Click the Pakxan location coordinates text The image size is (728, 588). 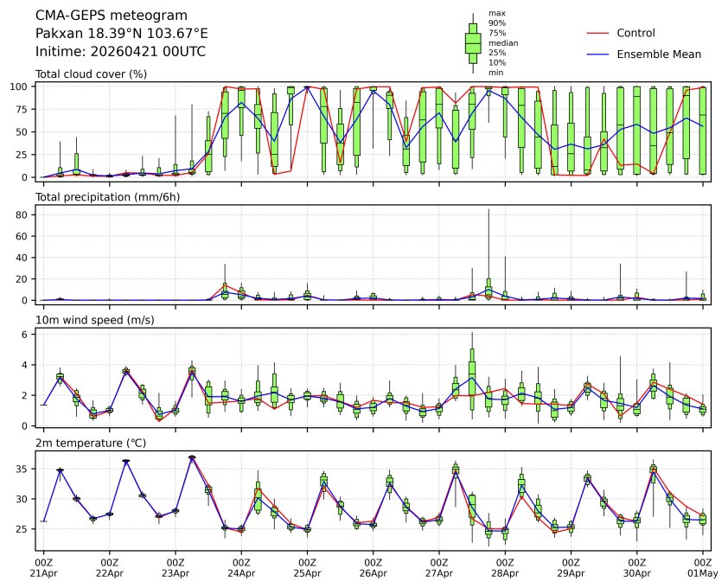pyautogui.click(x=121, y=34)
